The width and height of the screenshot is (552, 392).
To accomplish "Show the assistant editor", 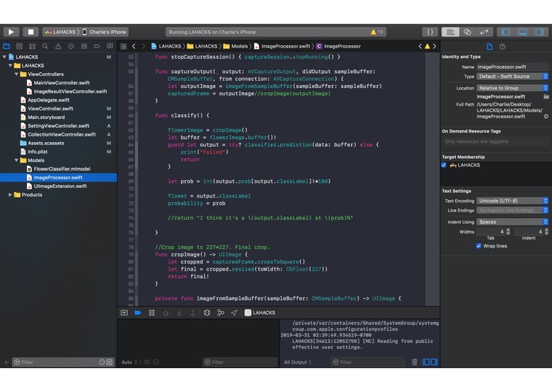I will point(467,32).
